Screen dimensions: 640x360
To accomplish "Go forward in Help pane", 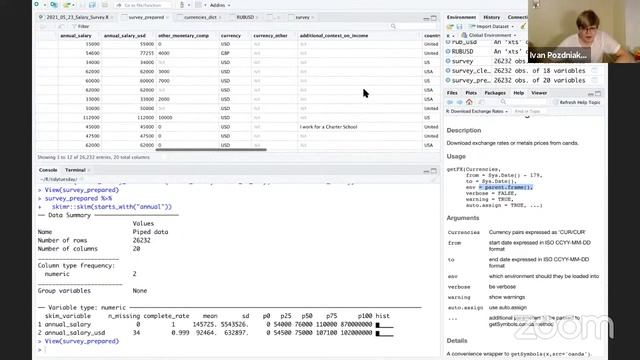I will [460, 102].
